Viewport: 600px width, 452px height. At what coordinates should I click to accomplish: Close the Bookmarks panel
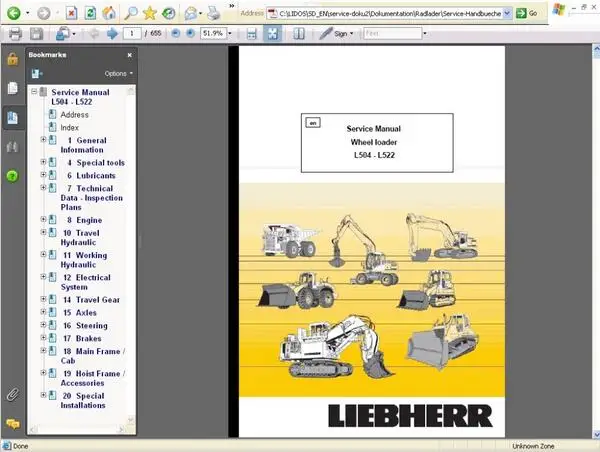point(130,55)
